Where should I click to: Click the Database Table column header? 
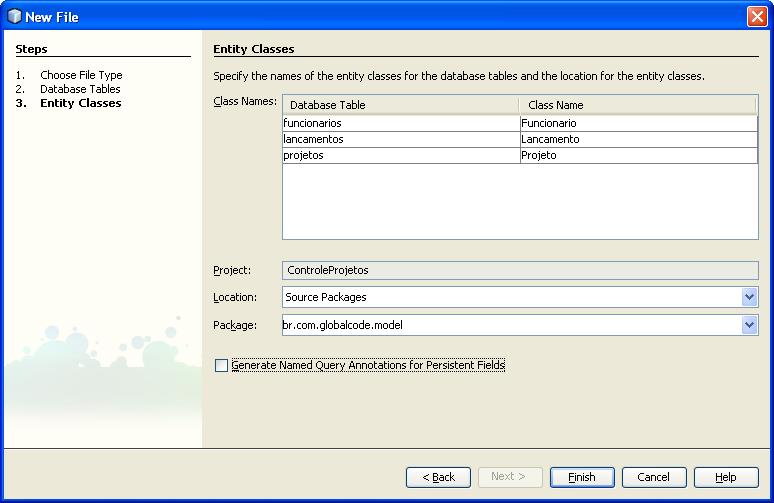[x=400, y=105]
